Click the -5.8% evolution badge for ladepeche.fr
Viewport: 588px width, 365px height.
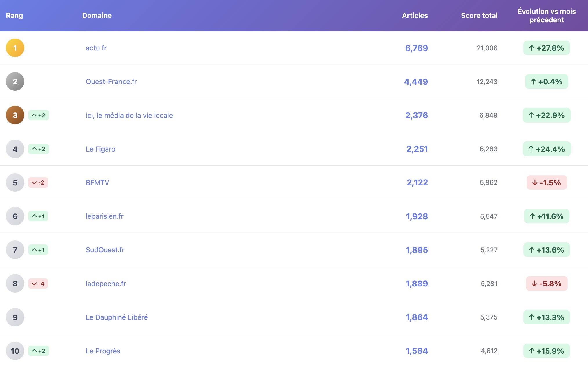tap(547, 284)
